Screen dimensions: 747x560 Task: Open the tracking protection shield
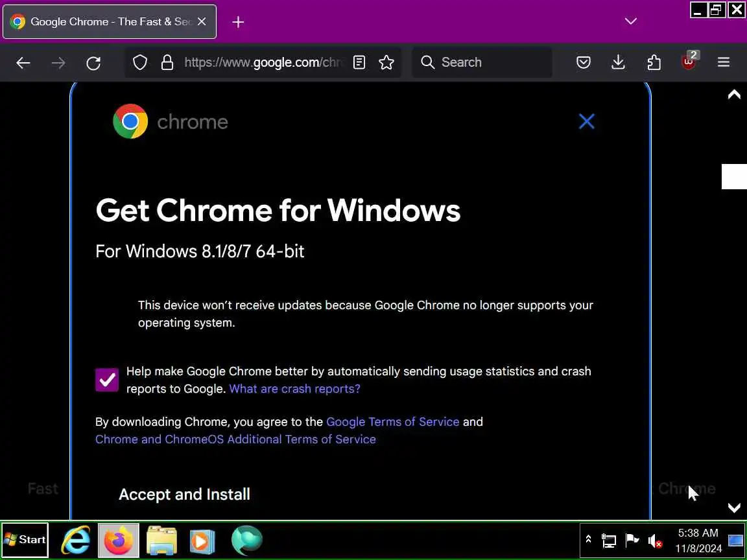(x=139, y=62)
